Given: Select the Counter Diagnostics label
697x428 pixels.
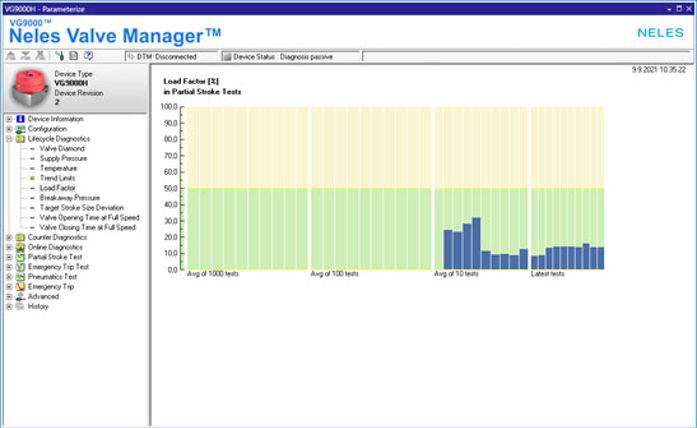Looking at the screenshot, I should [57, 237].
